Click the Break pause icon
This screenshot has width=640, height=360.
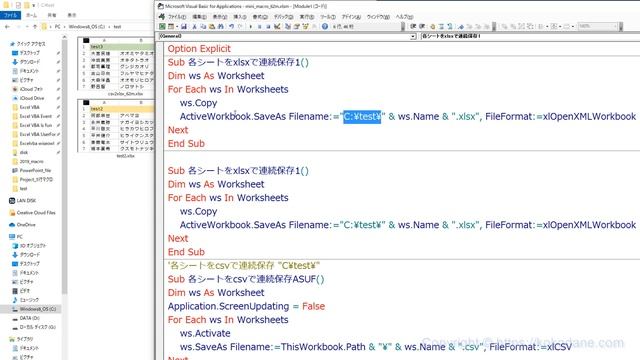pos(259,27)
